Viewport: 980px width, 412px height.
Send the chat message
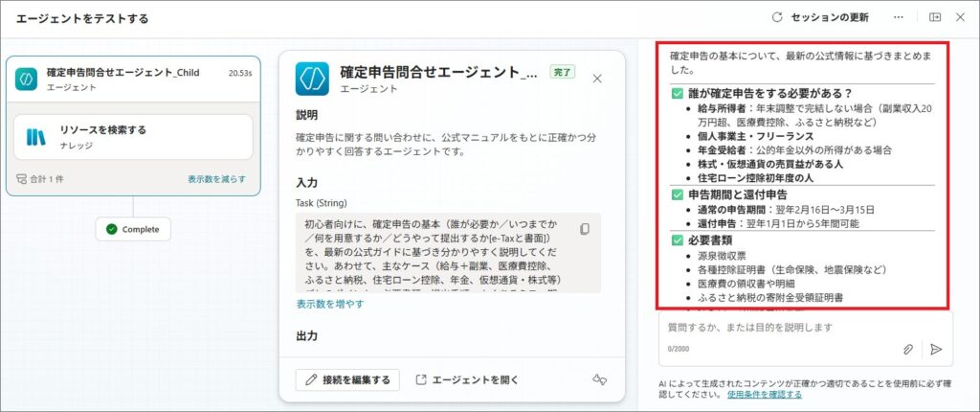click(936, 350)
